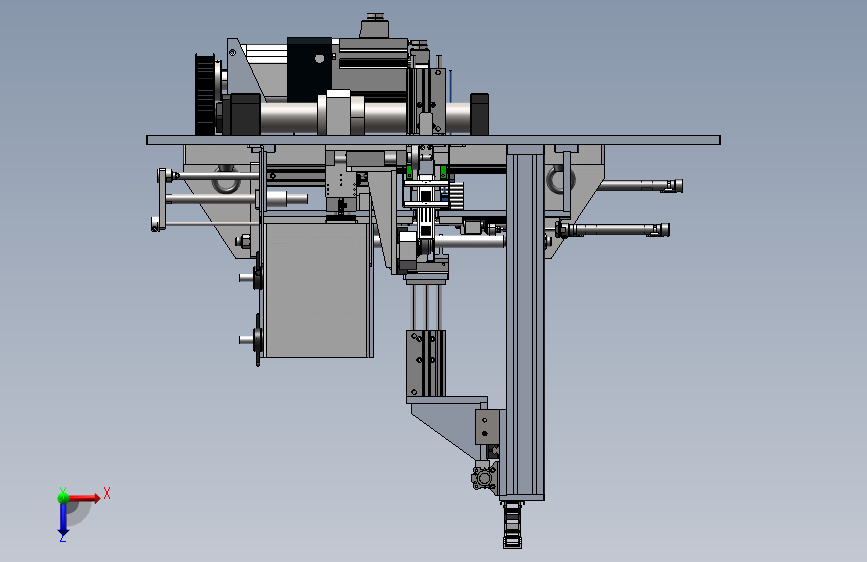The image size is (867, 562).
Task: Select the vertical linear guide block with four holes
Action: point(426,363)
